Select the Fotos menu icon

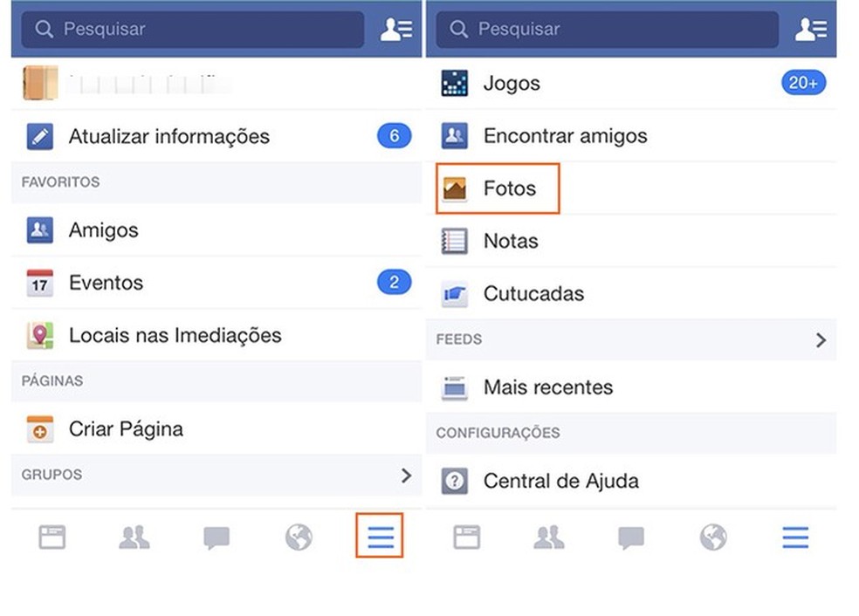click(454, 188)
